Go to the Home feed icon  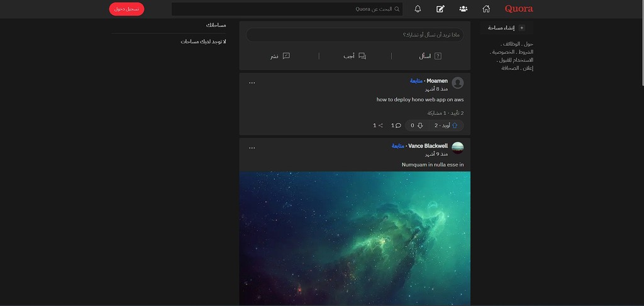pyautogui.click(x=486, y=9)
